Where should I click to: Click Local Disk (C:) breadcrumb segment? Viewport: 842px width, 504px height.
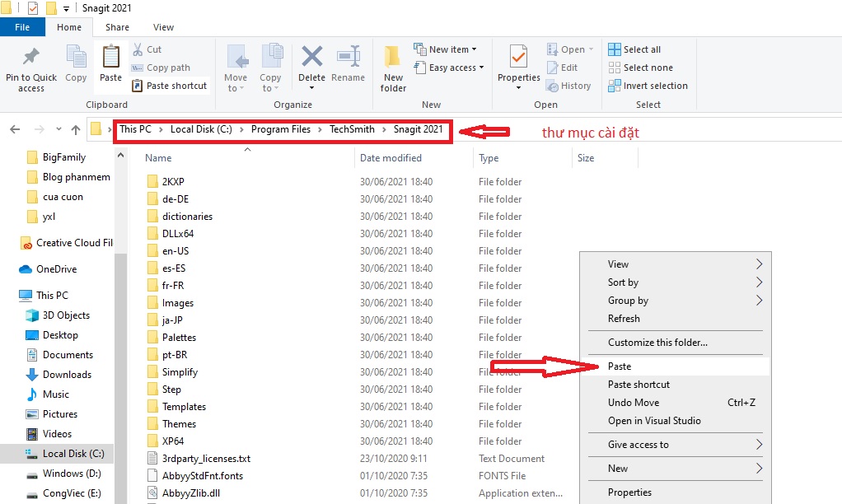(201, 129)
